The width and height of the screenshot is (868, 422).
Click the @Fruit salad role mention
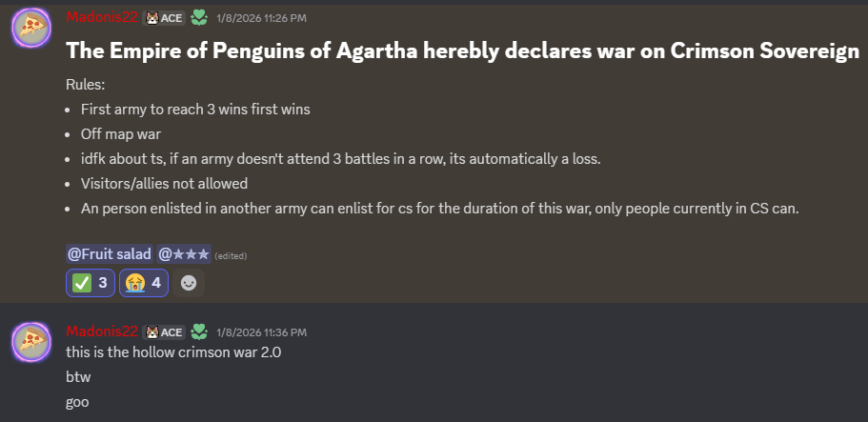(x=109, y=254)
